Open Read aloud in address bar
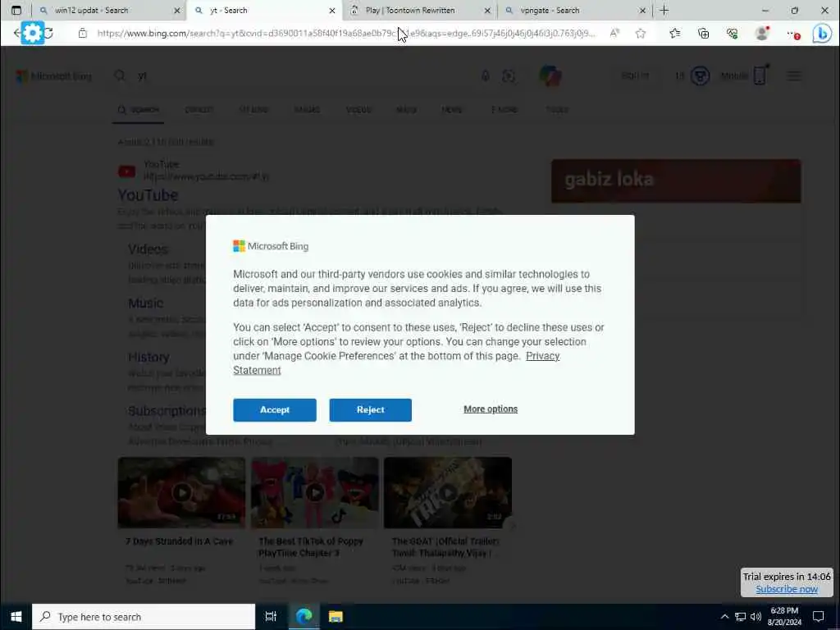 pos(614,33)
